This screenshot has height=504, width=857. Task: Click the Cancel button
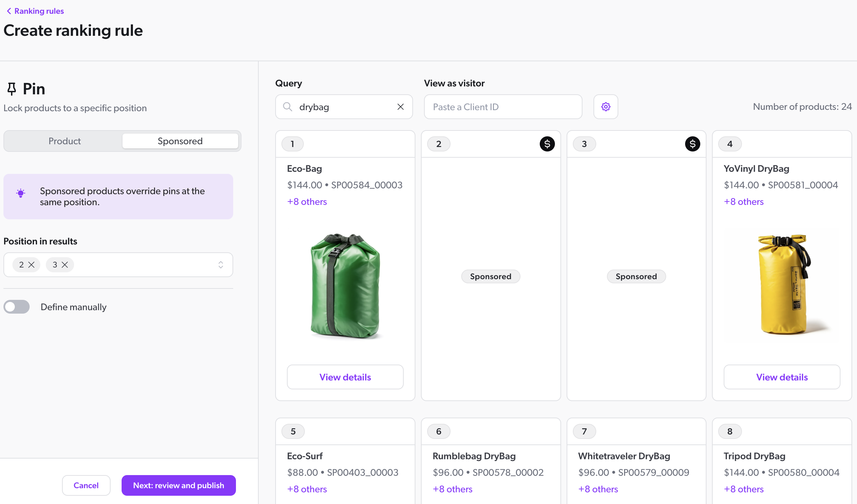point(86,485)
